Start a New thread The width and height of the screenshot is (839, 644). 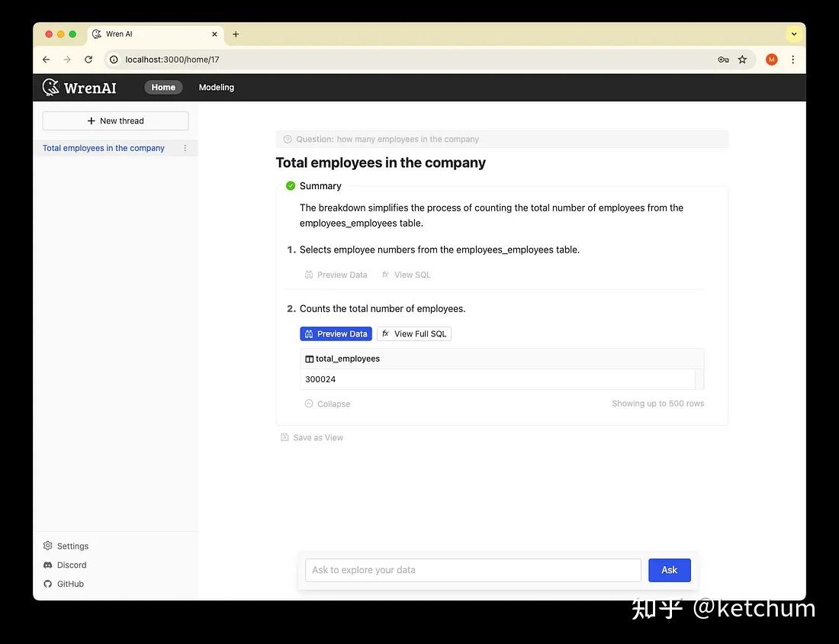point(115,121)
